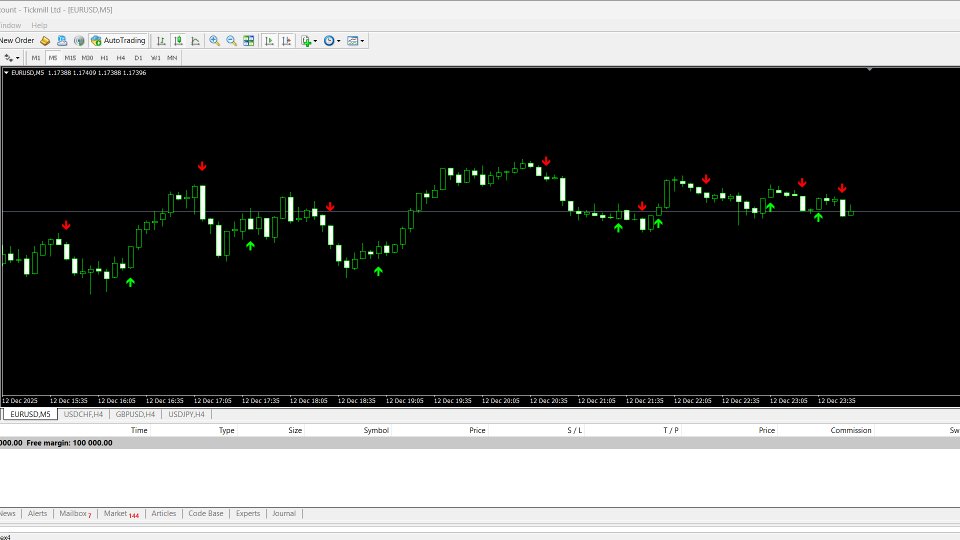Click the globe signals icon
The height and width of the screenshot is (540, 960).
(79, 40)
